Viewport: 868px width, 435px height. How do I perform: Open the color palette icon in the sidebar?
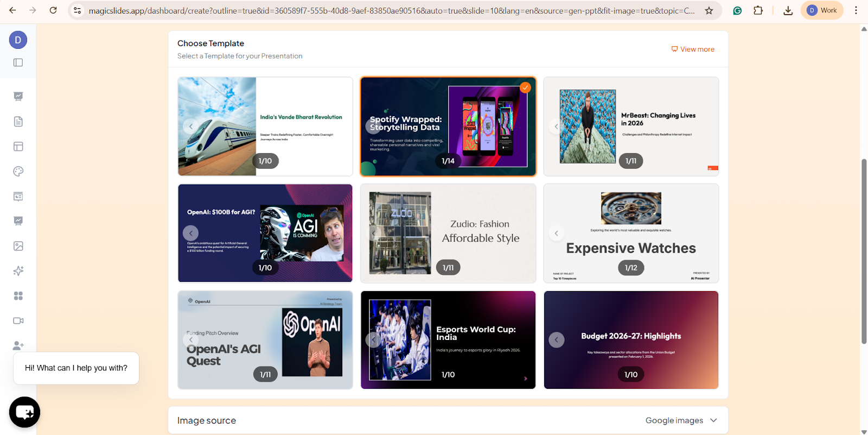pos(18,171)
